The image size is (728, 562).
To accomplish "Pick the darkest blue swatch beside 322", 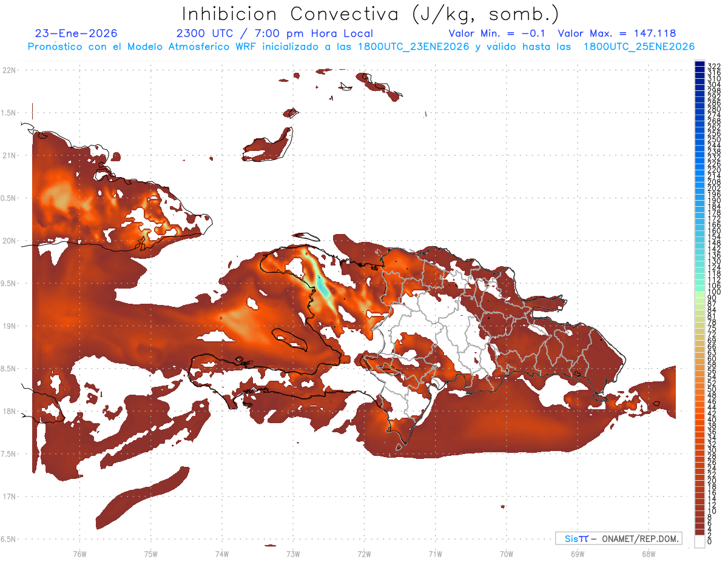I will (699, 64).
